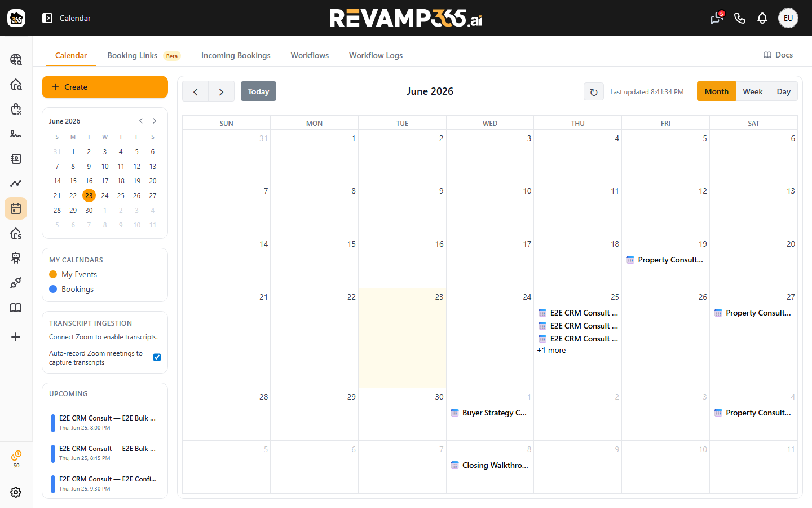Open Property Consult event on June 27

753,313
